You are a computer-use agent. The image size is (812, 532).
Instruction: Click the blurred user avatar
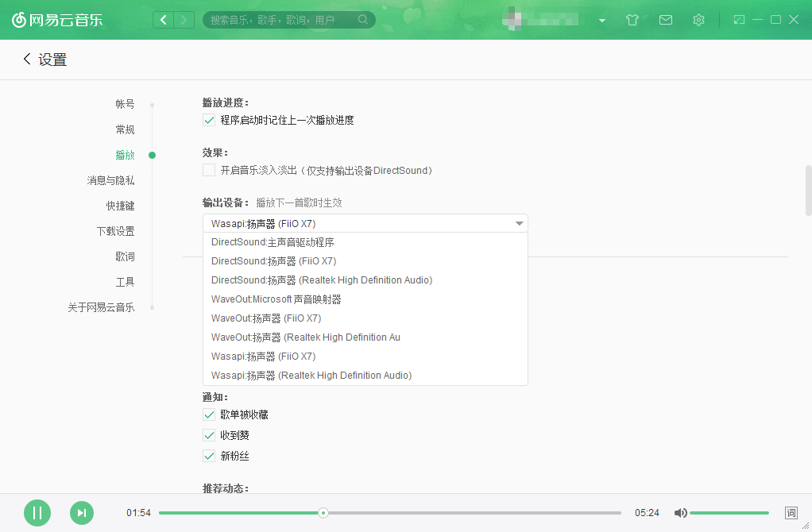[512, 20]
